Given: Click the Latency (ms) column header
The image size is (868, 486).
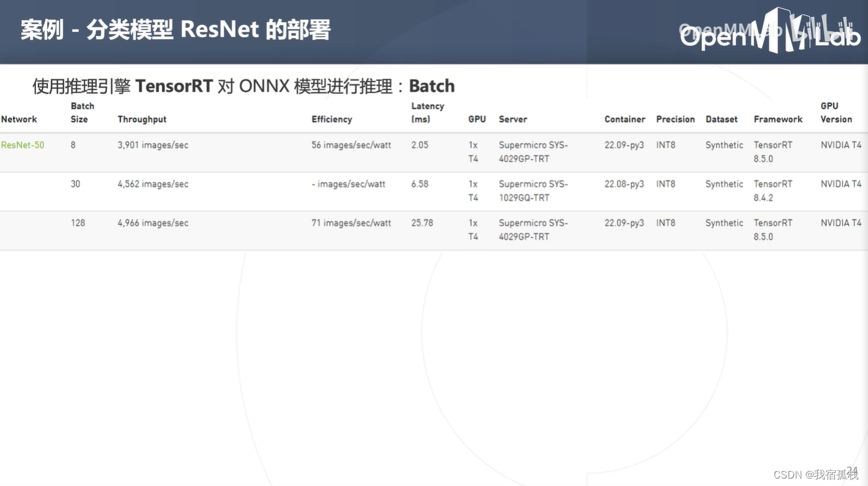Looking at the screenshot, I should click(x=428, y=112).
